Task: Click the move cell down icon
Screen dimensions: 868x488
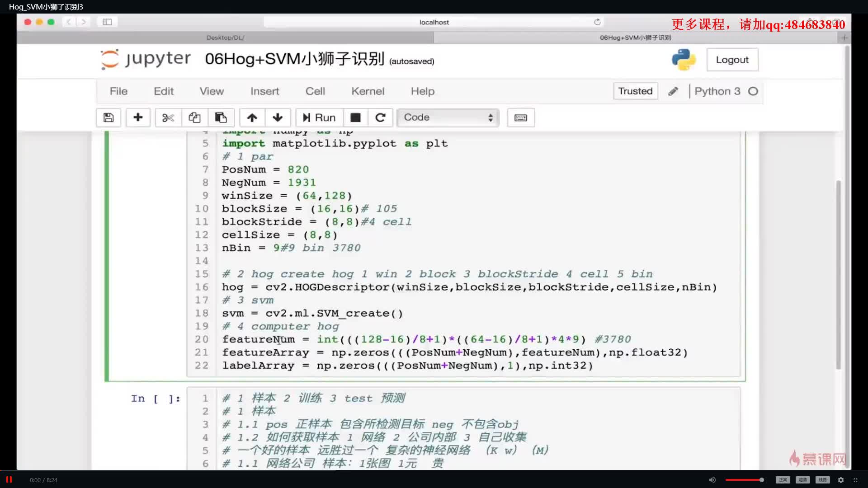Action: [x=278, y=117]
